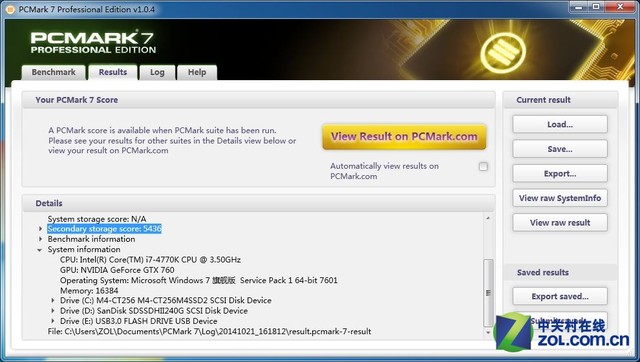Close the PCMark 7 window

[x=620, y=7]
